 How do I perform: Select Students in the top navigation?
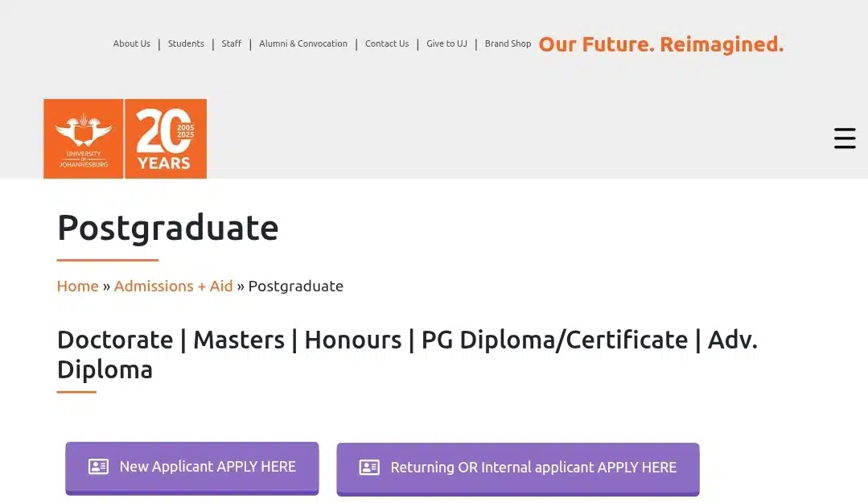(186, 43)
